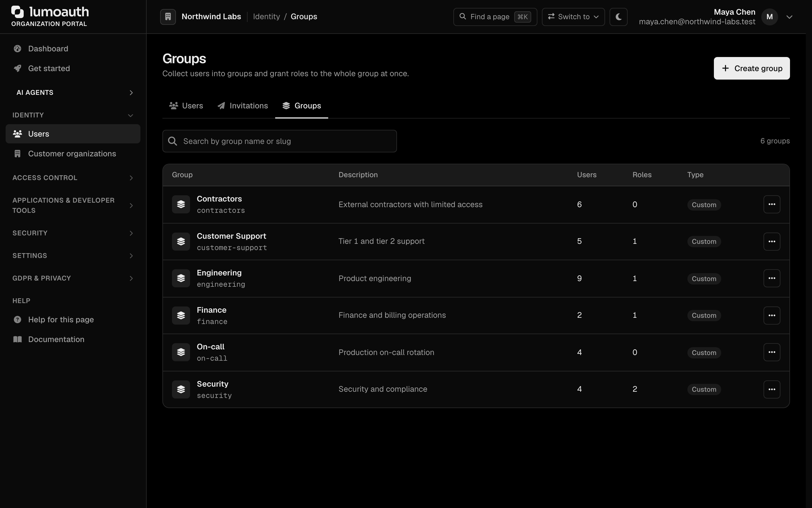Open actions menu for Finance row

click(x=772, y=316)
